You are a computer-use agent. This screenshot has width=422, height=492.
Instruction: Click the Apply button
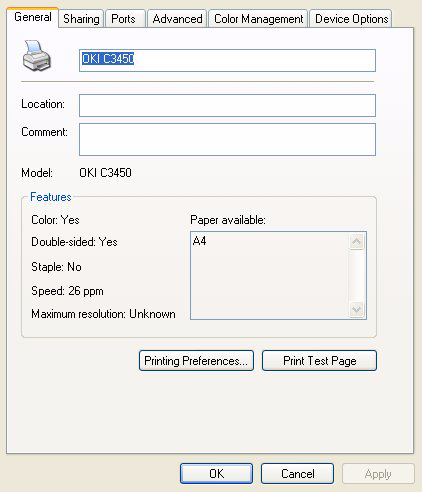tap(378, 473)
